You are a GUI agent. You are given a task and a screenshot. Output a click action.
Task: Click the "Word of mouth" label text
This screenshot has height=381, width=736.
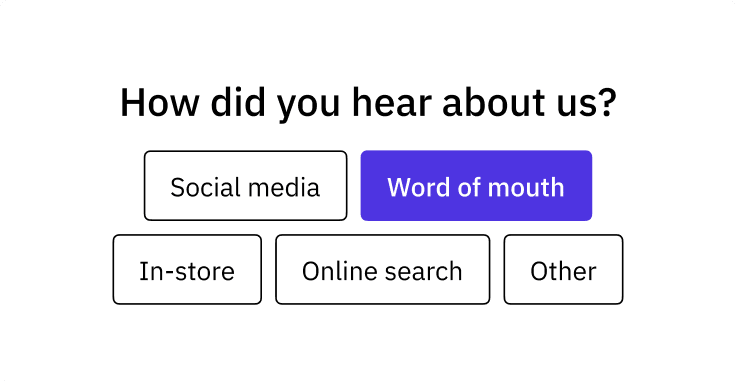point(475,187)
